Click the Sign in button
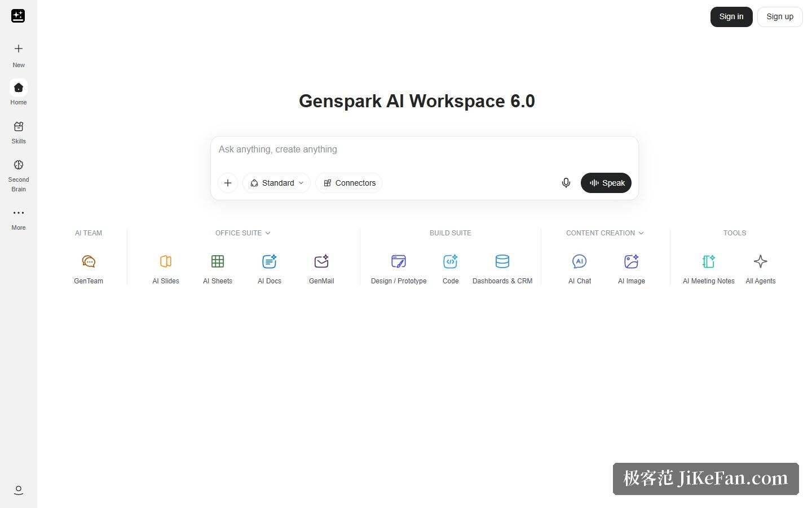The image size is (812, 508). (731, 17)
